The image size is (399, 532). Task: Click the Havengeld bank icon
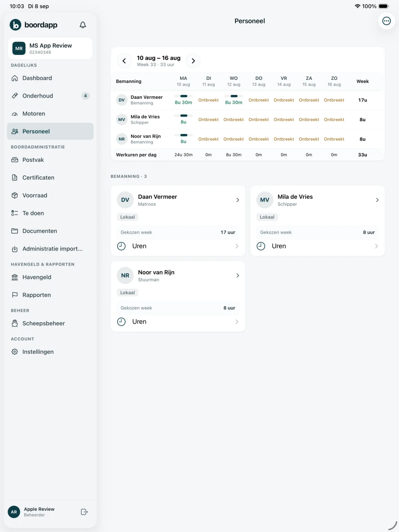point(15,277)
